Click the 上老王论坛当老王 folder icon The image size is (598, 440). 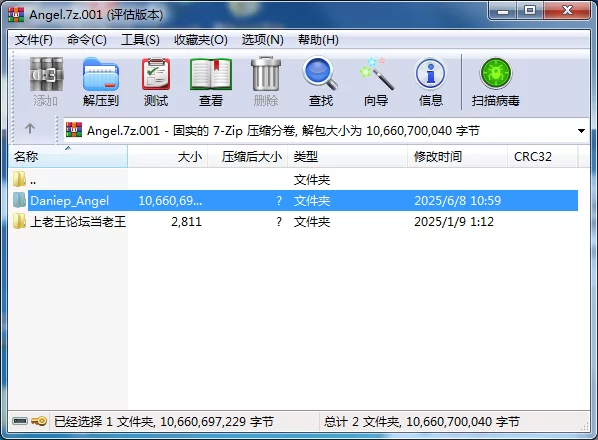click(19, 221)
